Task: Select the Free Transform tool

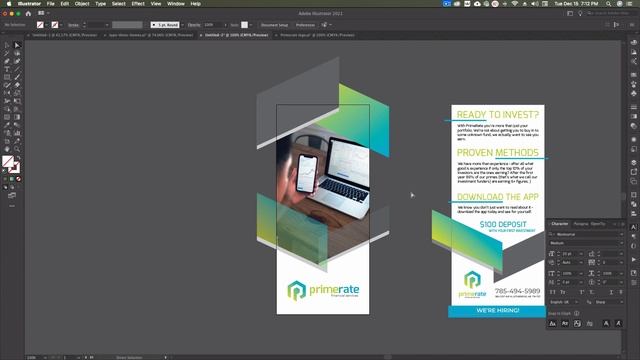Action: pos(17,101)
